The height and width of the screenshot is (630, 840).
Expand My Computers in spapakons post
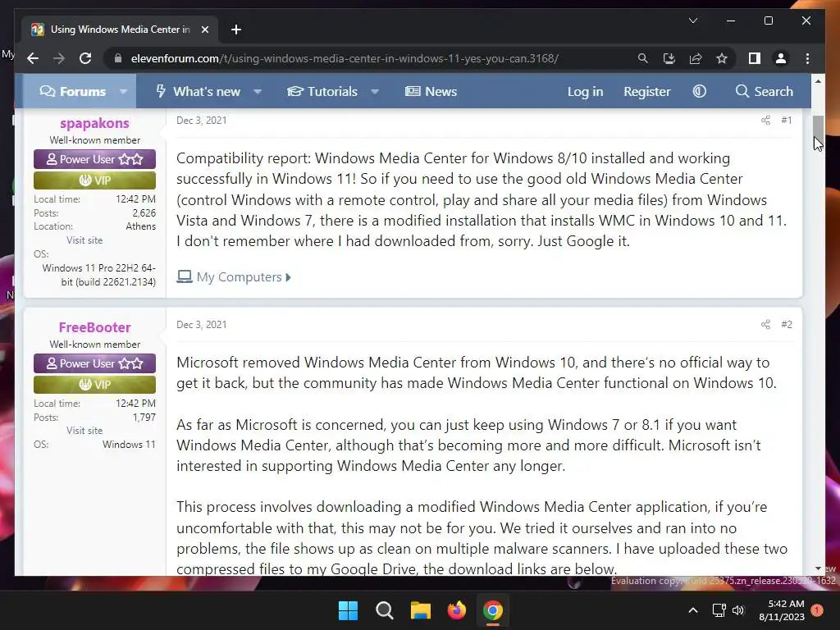(x=234, y=277)
